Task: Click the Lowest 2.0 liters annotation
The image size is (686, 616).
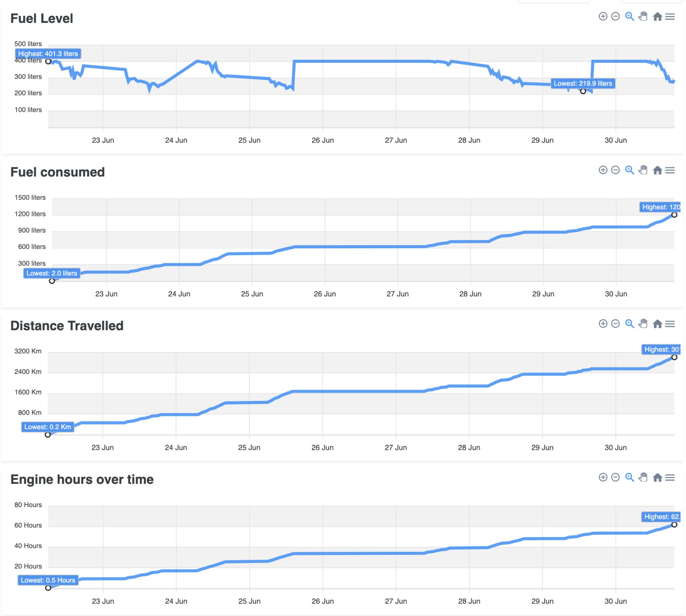Action: (52, 273)
